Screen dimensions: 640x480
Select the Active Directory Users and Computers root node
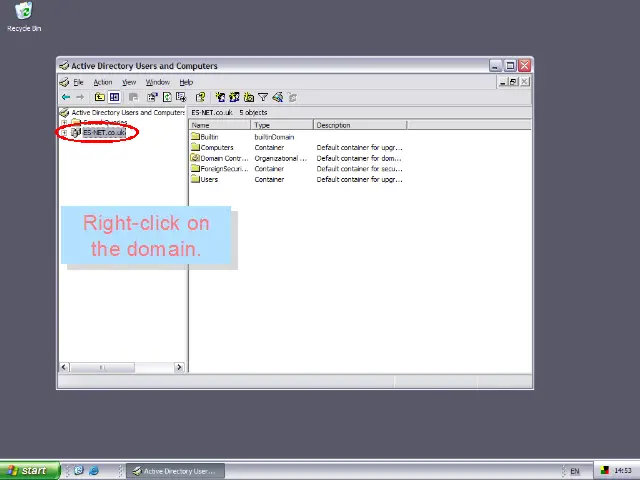128,112
